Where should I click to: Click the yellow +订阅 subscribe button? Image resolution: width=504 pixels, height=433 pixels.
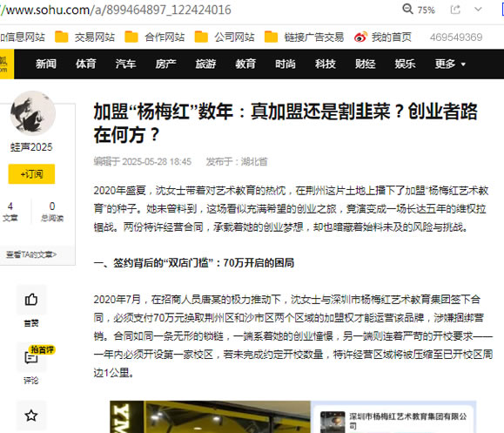(x=31, y=174)
